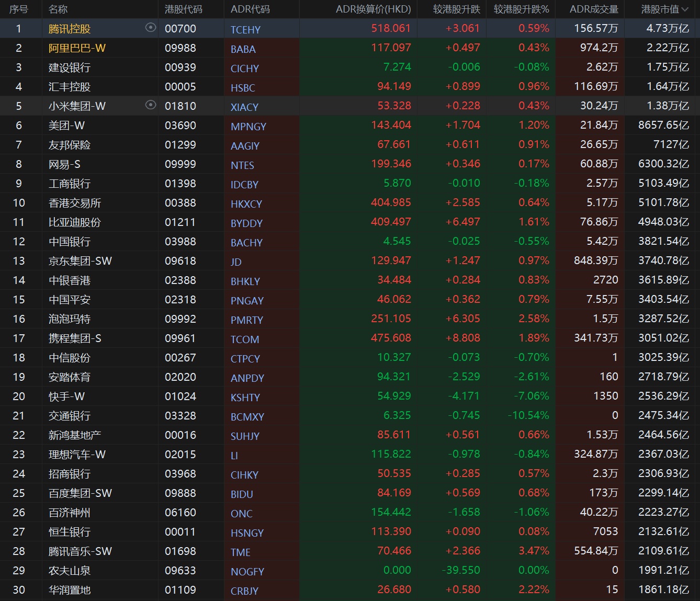Click HK stock code 01398

[x=180, y=184]
